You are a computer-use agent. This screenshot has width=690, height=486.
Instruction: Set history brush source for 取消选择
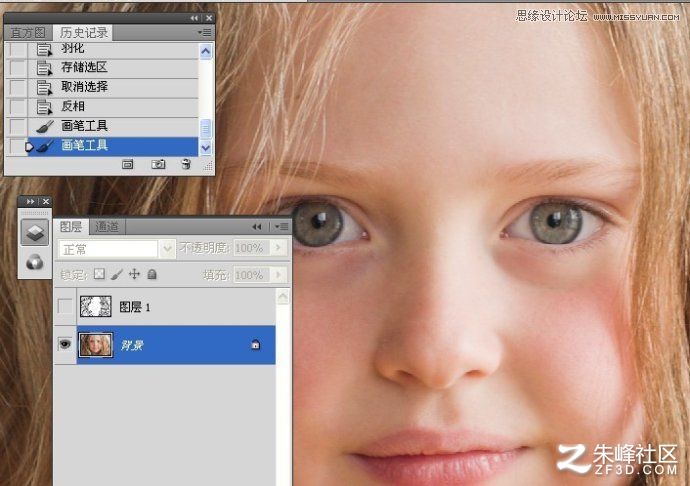(x=18, y=87)
